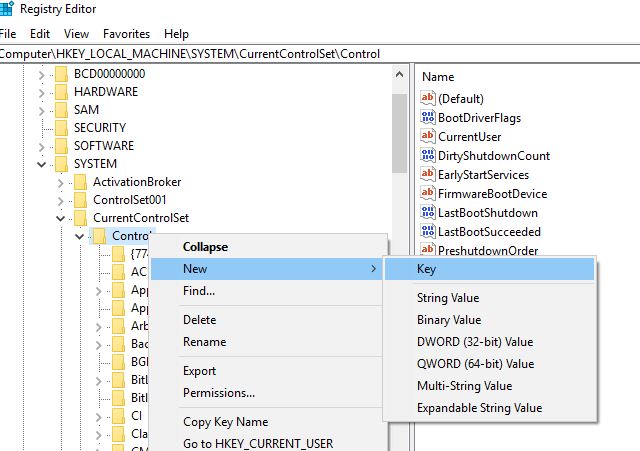Open the View menu in menu bar
The image size is (640, 451).
coord(75,33)
